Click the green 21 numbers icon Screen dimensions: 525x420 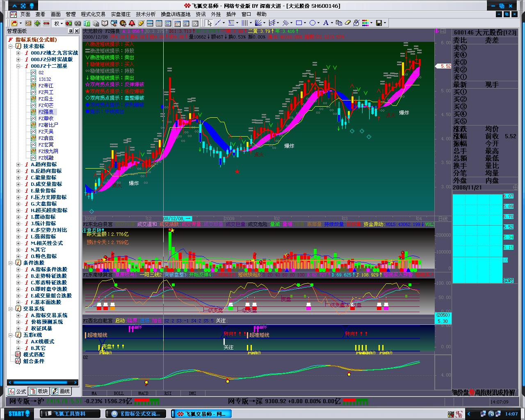point(87,23)
